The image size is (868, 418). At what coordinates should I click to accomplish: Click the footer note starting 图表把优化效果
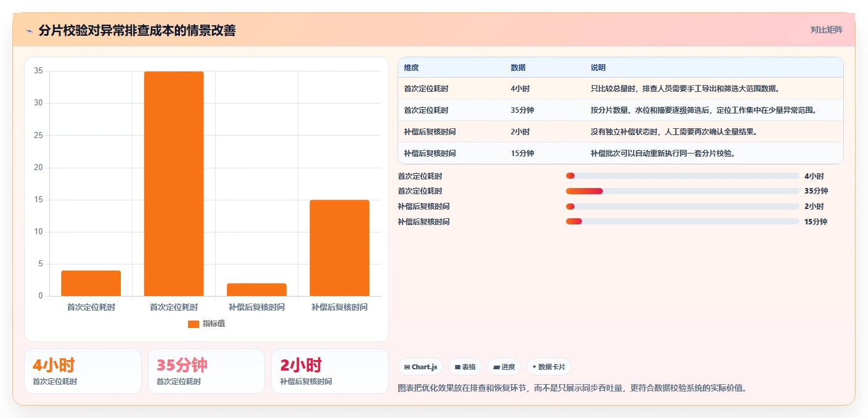click(573, 388)
